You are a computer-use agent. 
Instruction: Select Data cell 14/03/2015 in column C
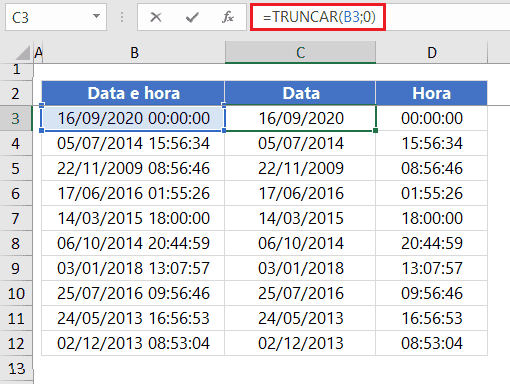pos(300,218)
